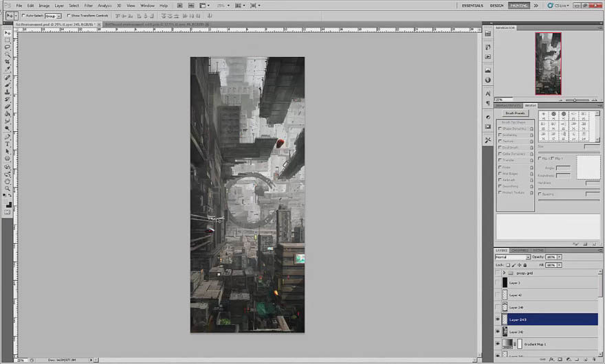Click the Lock all padlock icon
The width and height of the screenshot is (605, 364).
tap(525, 265)
